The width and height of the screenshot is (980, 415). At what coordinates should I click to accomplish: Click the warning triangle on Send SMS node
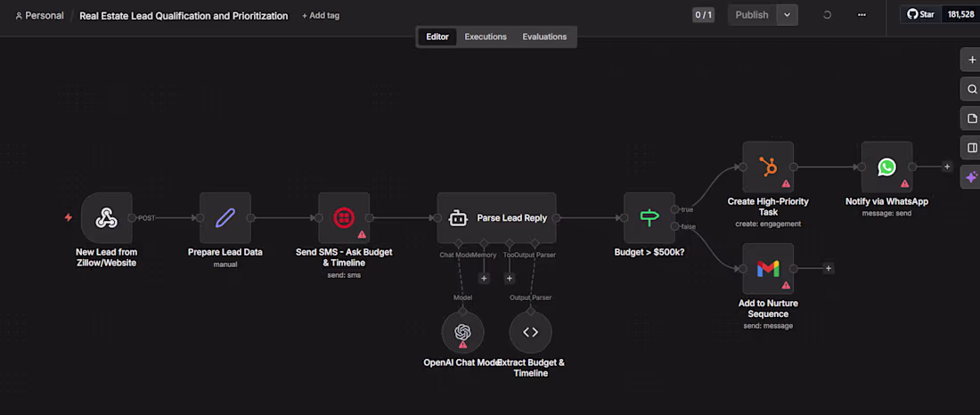click(361, 234)
